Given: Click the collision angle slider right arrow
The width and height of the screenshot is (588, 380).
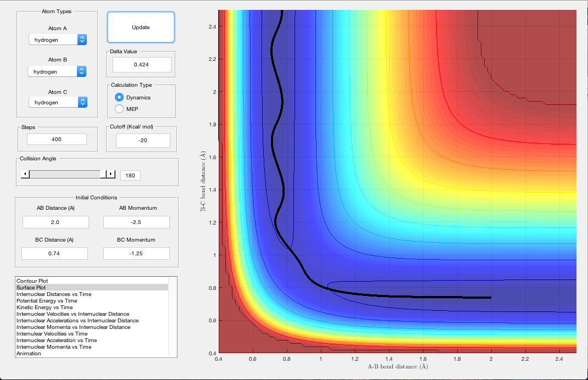Looking at the screenshot, I should [x=111, y=174].
